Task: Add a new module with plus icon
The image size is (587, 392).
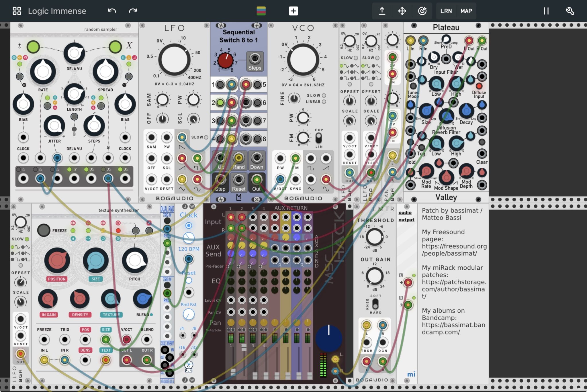Action: 293,11
